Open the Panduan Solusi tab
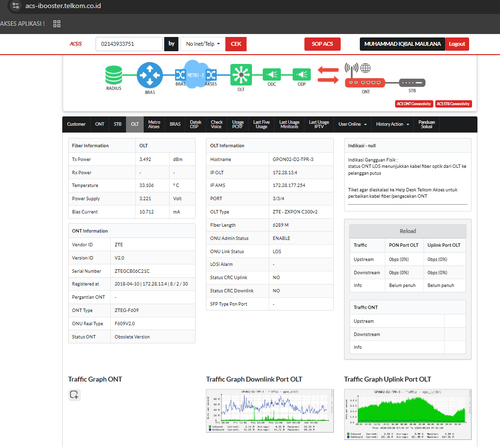Screen dimensions: 500x447 [427, 124]
